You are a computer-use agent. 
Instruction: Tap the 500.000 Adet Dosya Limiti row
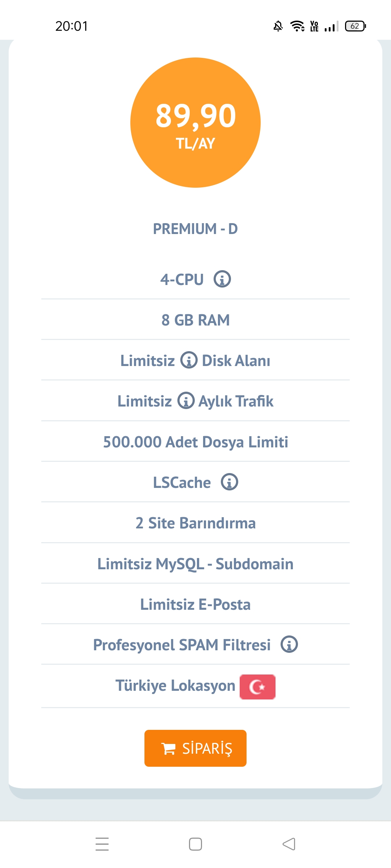[195, 442]
